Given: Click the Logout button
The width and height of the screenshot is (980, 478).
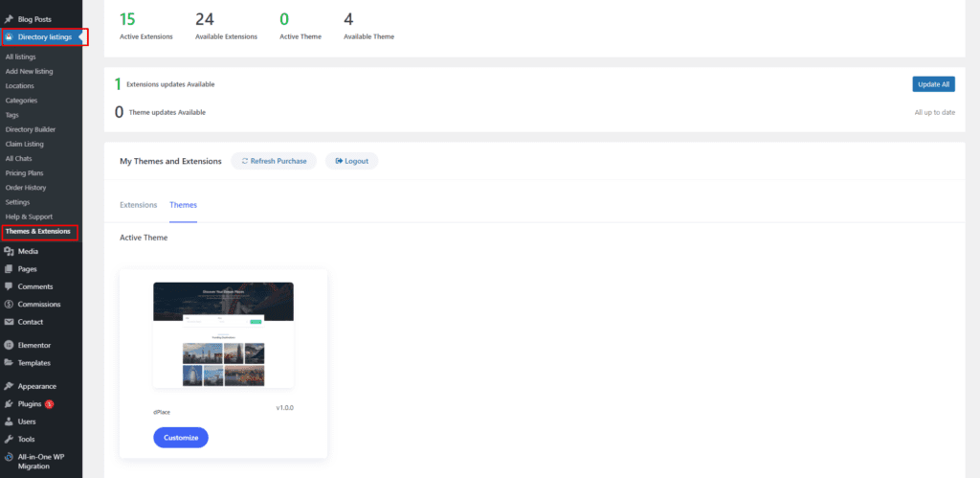Looking at the screenshot, I should point(351,161).
